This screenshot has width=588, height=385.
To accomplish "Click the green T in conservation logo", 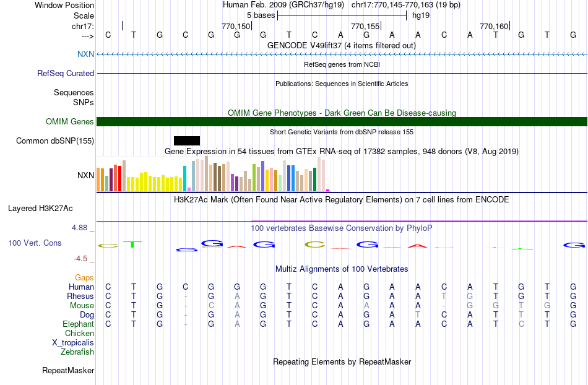I will click(x=132, y=244).
